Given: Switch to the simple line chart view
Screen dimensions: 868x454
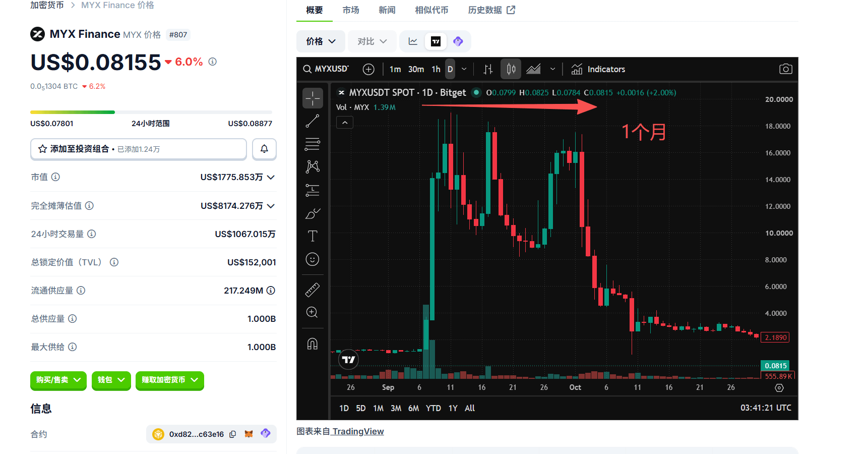Looking at the screenshot, I should point(413,41).
